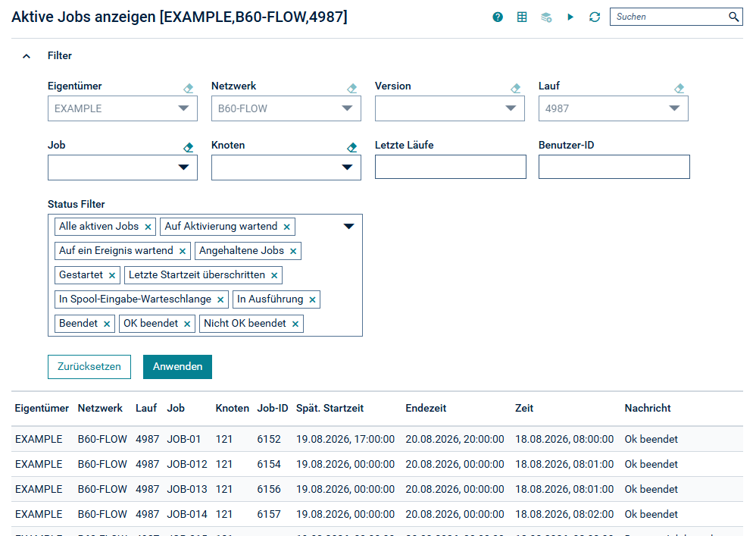Remove the 'Auf Aktivierung wartend' status tag
The image size is (756, 536).
tap(287, 227)
